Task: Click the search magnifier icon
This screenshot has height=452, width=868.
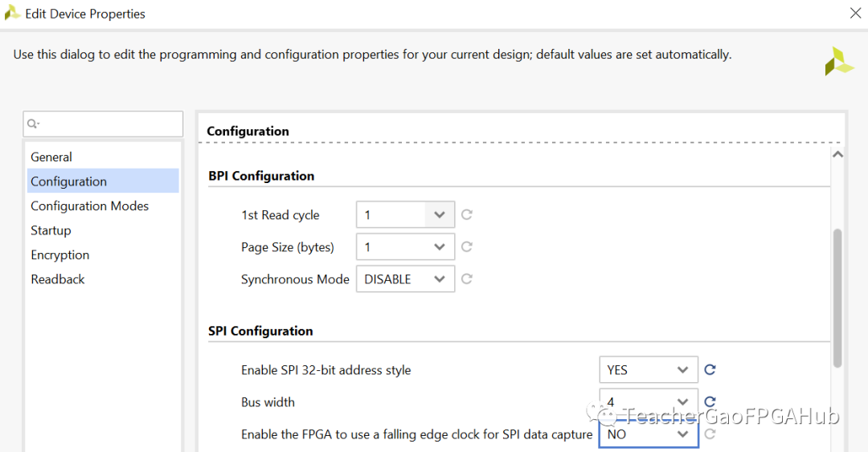Action: pos(33,124)
